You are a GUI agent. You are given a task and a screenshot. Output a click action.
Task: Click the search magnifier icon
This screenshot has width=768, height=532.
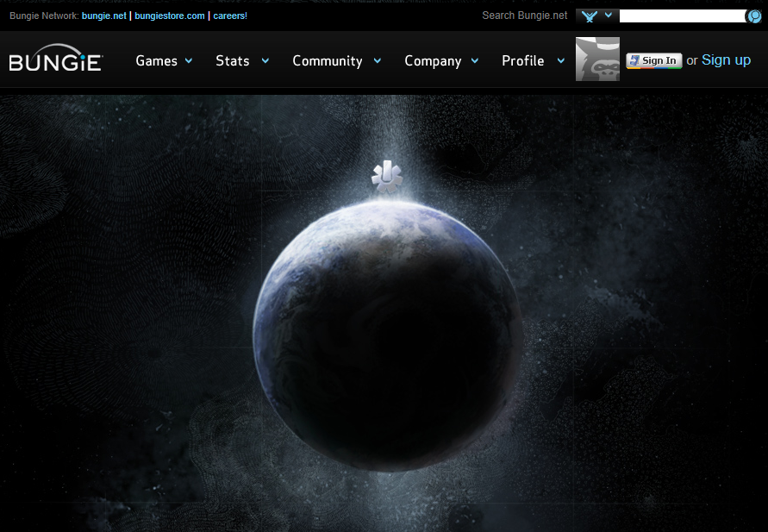(754, 16)
